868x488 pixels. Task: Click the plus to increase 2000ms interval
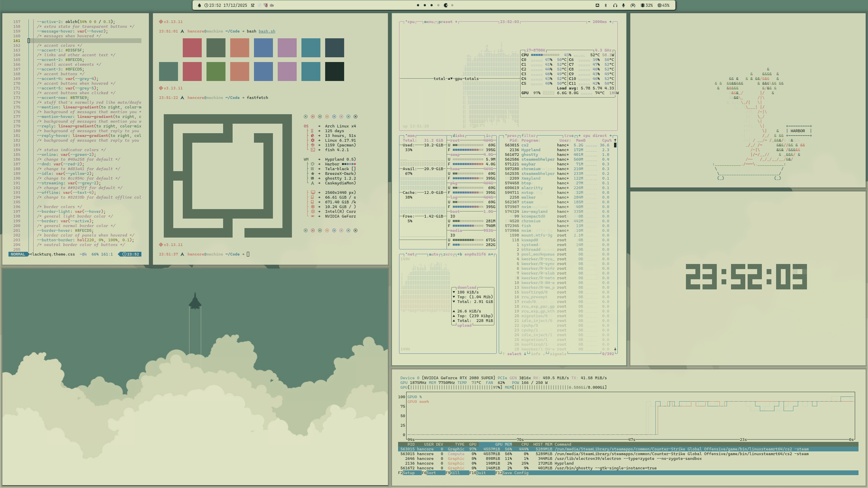(611, 22)
